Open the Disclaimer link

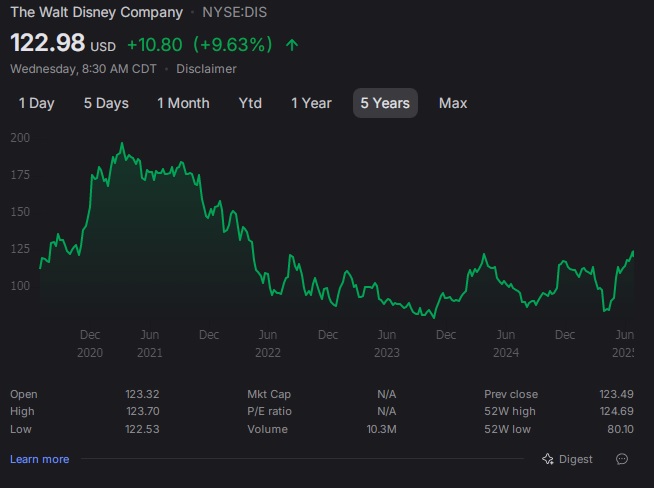pos(206,69)
